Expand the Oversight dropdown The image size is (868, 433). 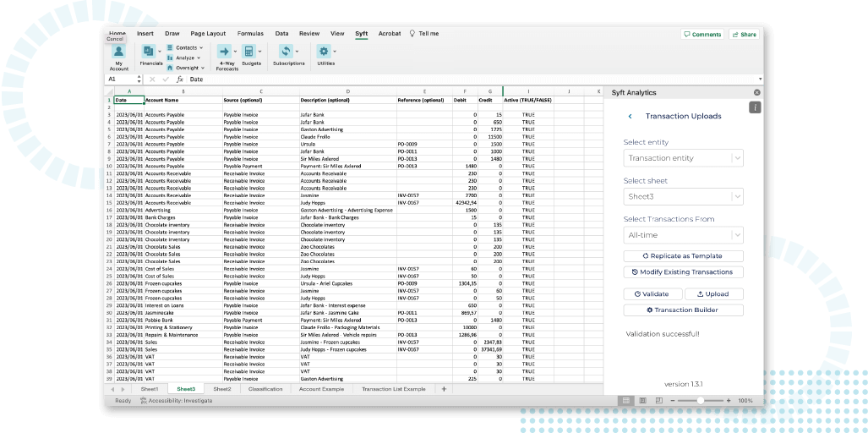tap(203, 69)
